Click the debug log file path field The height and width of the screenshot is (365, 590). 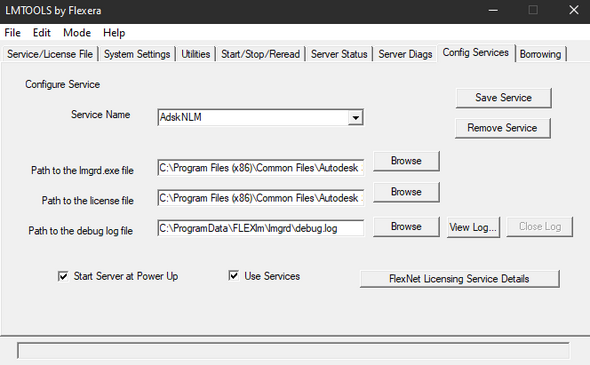pyautogui.click(x=260, y=228)
